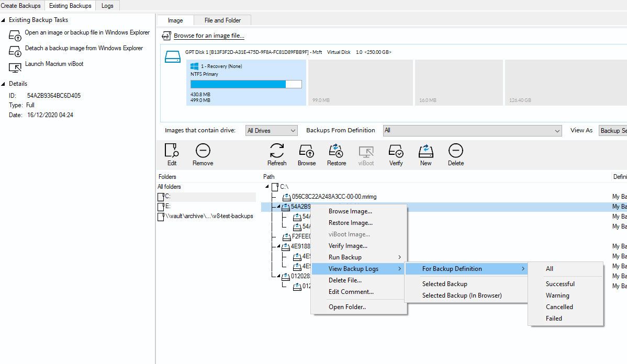627x364 pixels.
Task: Open the View As dropdown
Action: (x=612, y=131)
